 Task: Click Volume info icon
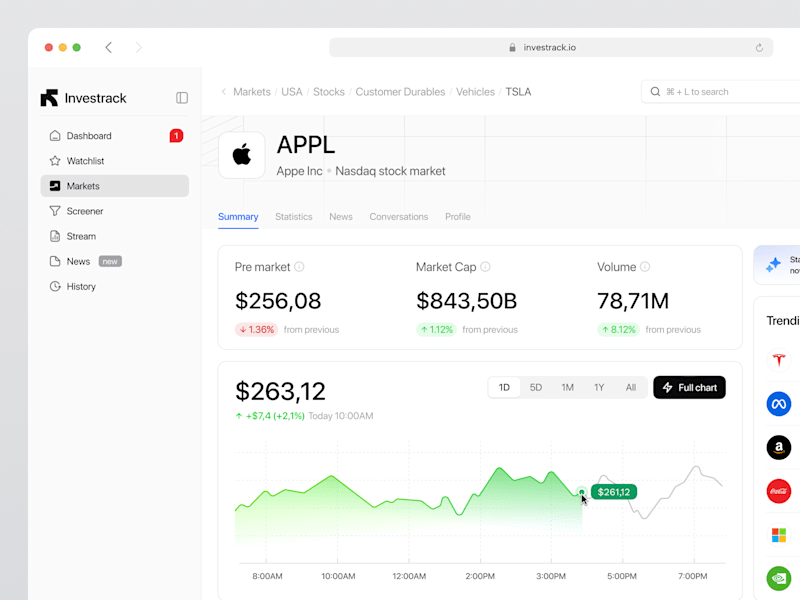pyautogui.click(x=645, y=267)
